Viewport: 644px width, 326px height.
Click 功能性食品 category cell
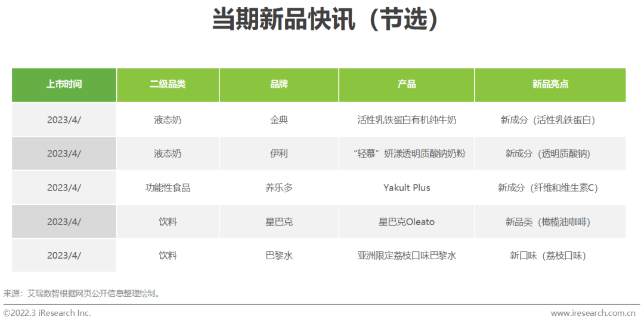168,187
